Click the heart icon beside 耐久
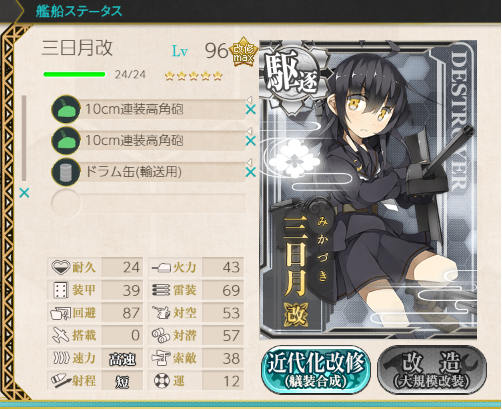 (x=60, y=267)
